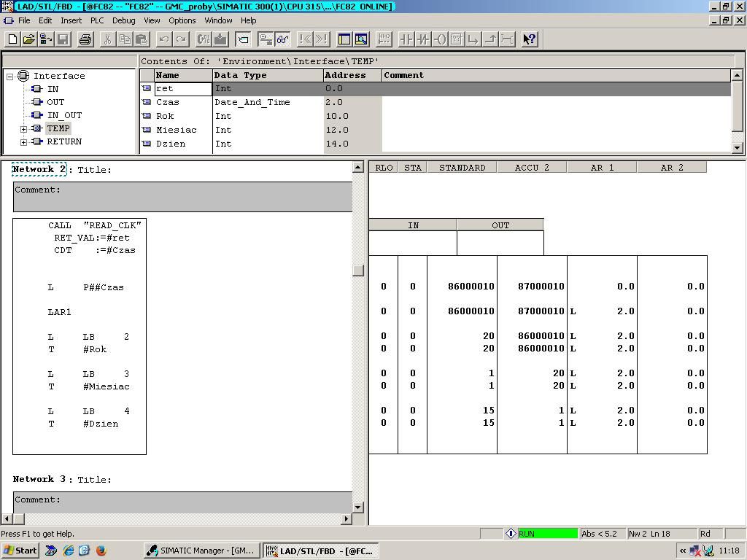The image size is (747, 560).
Task: Click the vertical scrollbar thumb in code editor
Action: tap(358, 271)
